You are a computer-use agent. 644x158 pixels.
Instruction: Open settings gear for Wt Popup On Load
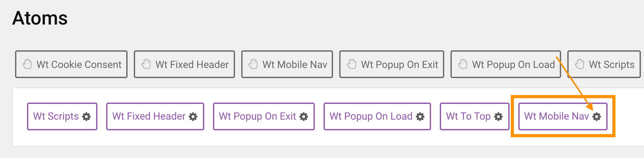click(420, 117)
